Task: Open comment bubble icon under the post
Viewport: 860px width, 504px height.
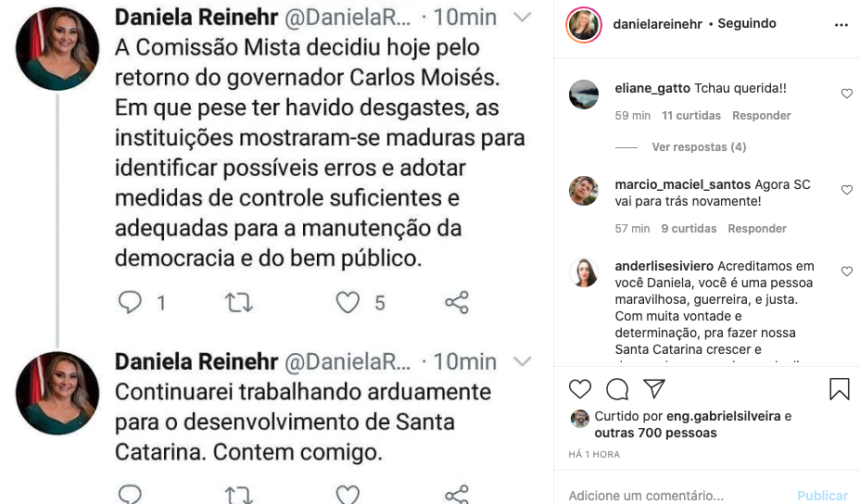Action: [x=617, y=389]
